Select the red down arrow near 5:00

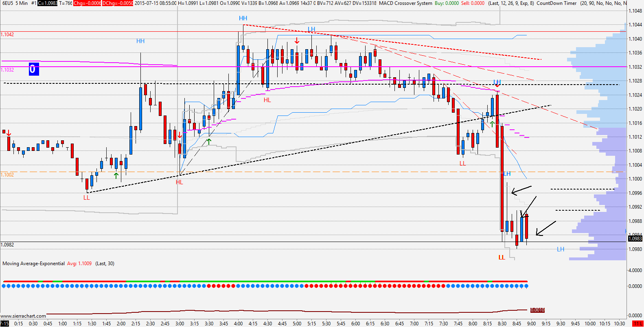click(x=297, y=41)
